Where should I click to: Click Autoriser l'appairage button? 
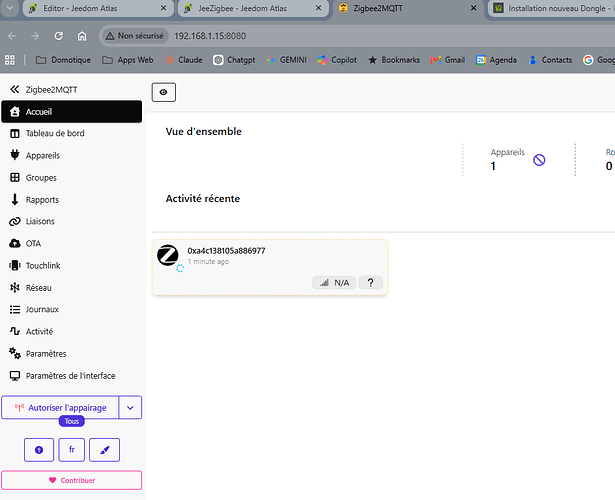coord(60,407)
